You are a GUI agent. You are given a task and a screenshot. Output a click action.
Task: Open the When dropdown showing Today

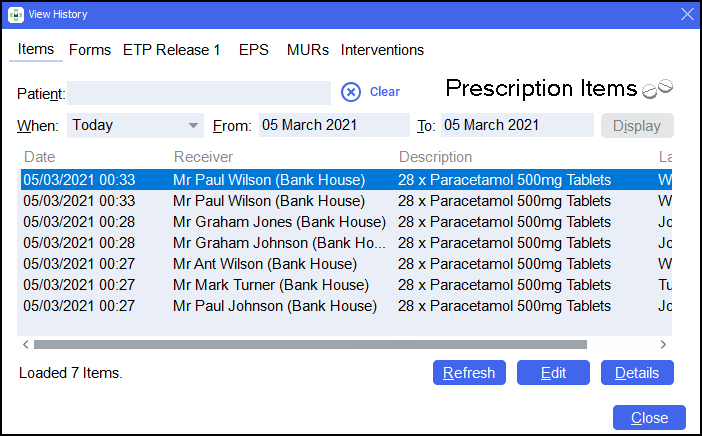point(135,126)
